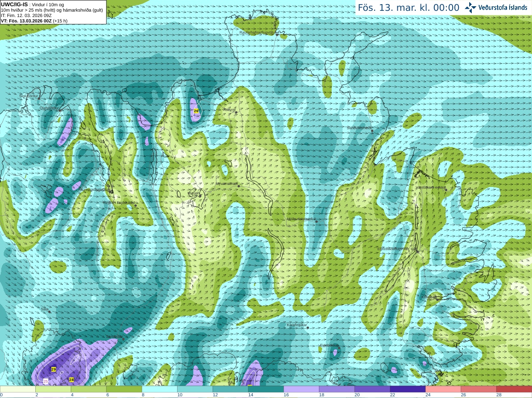Click the 22–24 m/s legend color band
Image resolution: width=532 pixels, height=398 pixels.
(408, 389)
